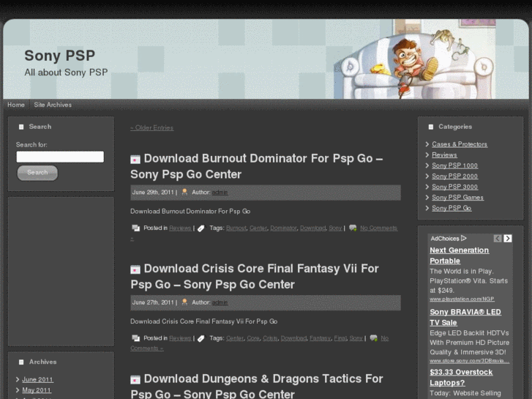532x399 pixels.
Task: Click arrow bullet beside Sony PSP Games
Action: 427,197
